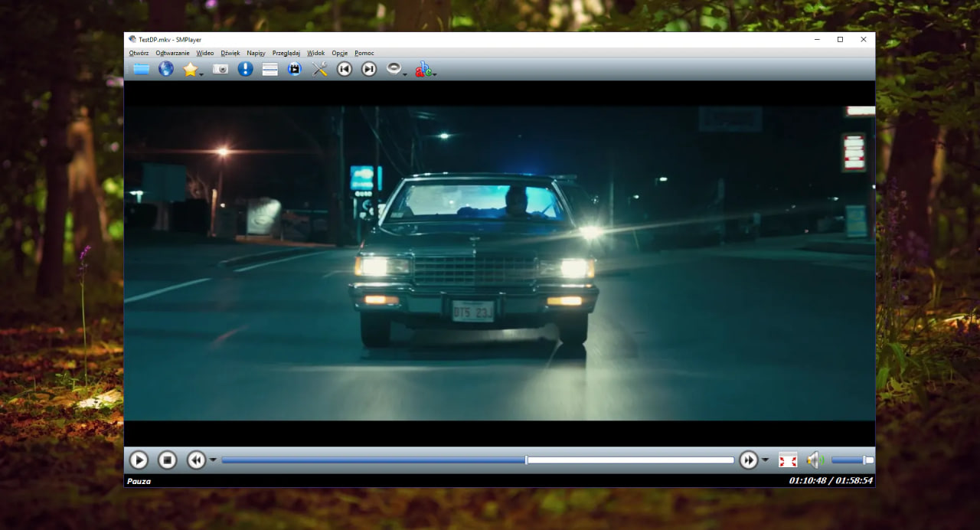Screen dimensions: 980x530
Task: Open the Napisy menu
Action: click(x=256, y=53)
